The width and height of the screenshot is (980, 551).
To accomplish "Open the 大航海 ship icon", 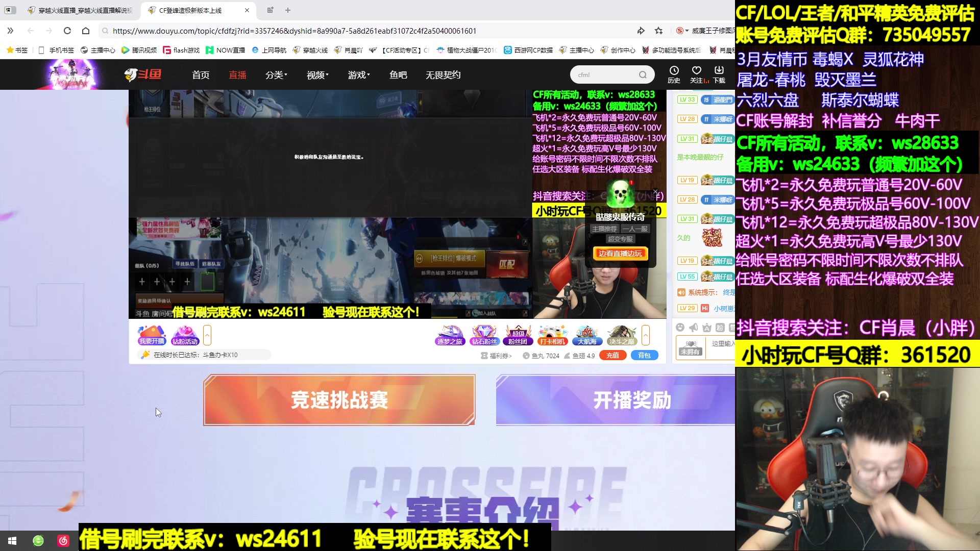I will (x=587, y=335).
